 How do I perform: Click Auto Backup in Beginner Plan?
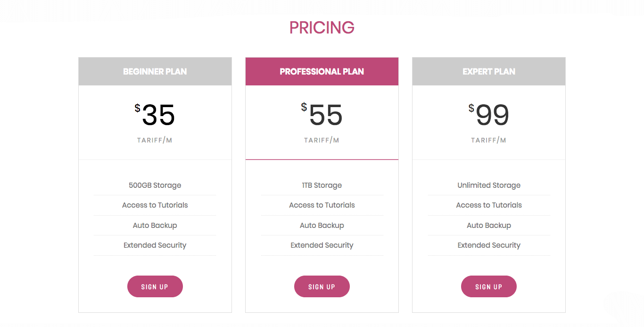tap(155, 226)
